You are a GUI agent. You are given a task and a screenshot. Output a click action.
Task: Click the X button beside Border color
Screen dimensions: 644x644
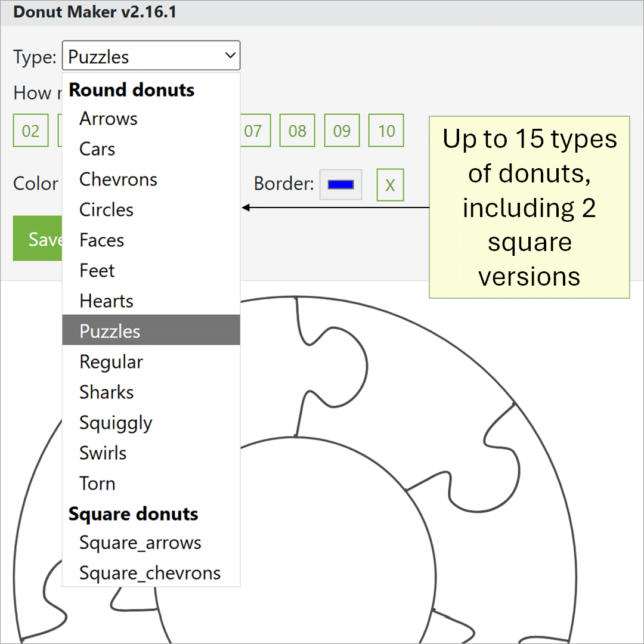[390, 185]
